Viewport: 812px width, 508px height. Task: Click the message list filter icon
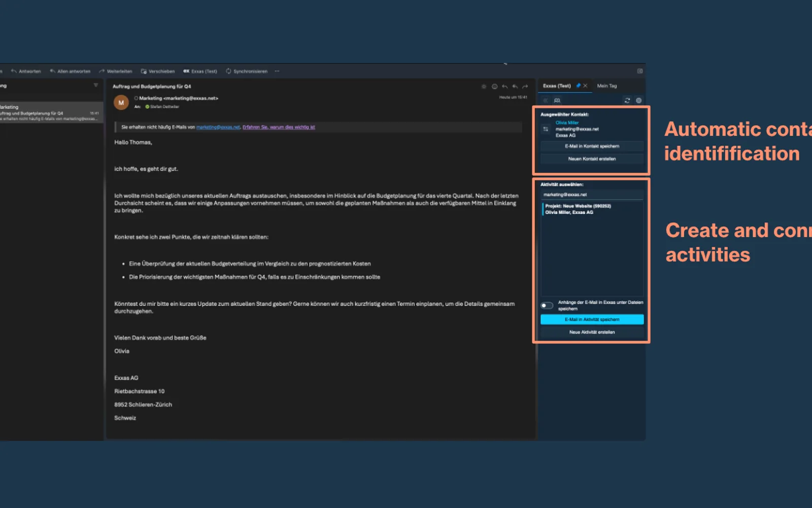tap(95, 85)
